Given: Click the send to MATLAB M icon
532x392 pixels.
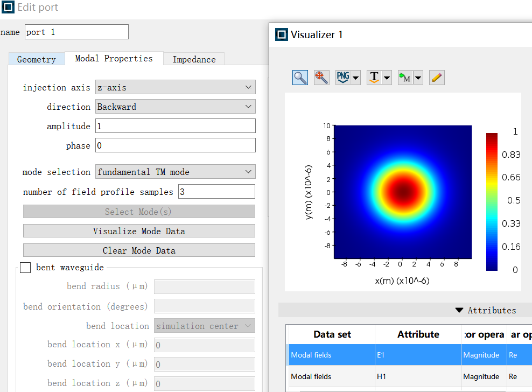Looking at the screenshot, I should [x=405, y=78].
